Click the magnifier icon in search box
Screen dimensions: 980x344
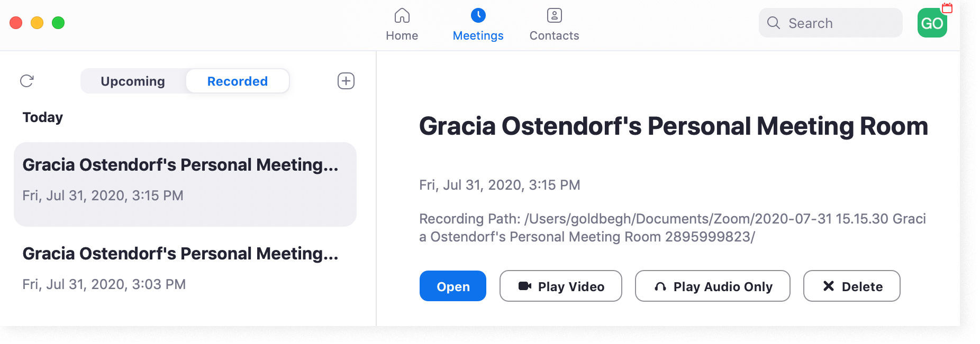[774, 23]
